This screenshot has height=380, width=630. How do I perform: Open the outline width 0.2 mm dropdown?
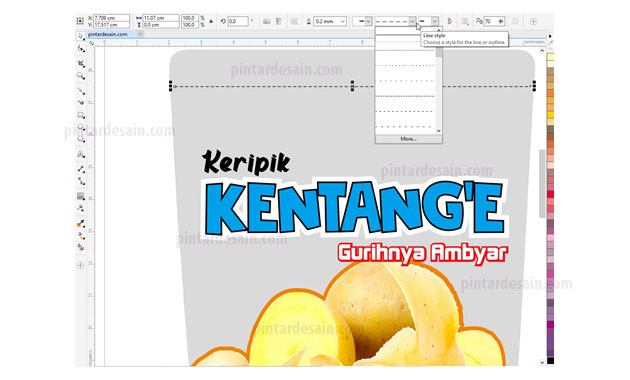tap(342, 21)
